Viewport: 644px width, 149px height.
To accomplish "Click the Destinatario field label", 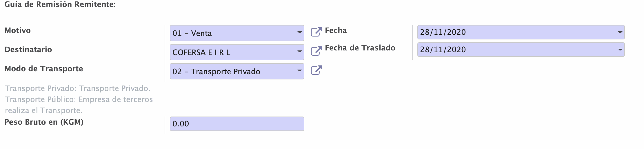I will click(x=28, y=50).
